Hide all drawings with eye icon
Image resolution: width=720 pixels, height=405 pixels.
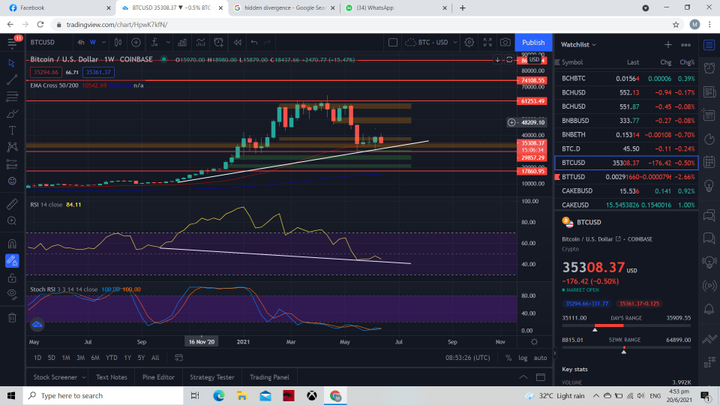(x=12, y=294)
